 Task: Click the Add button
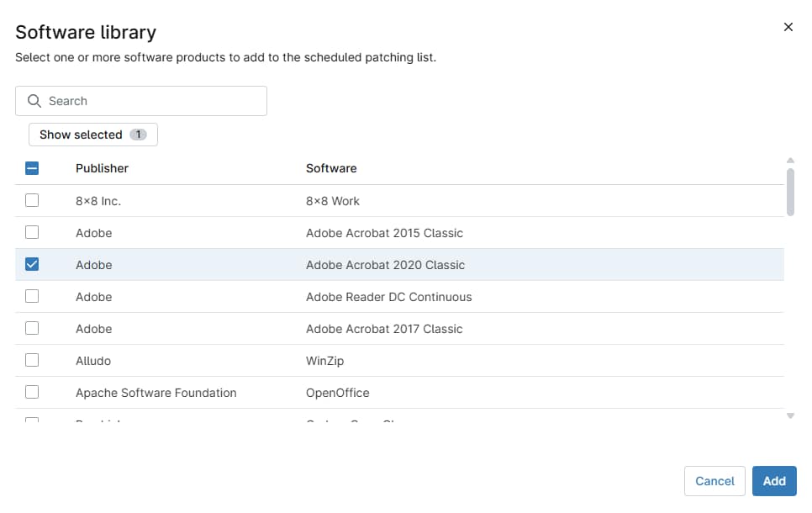[774, 481]
